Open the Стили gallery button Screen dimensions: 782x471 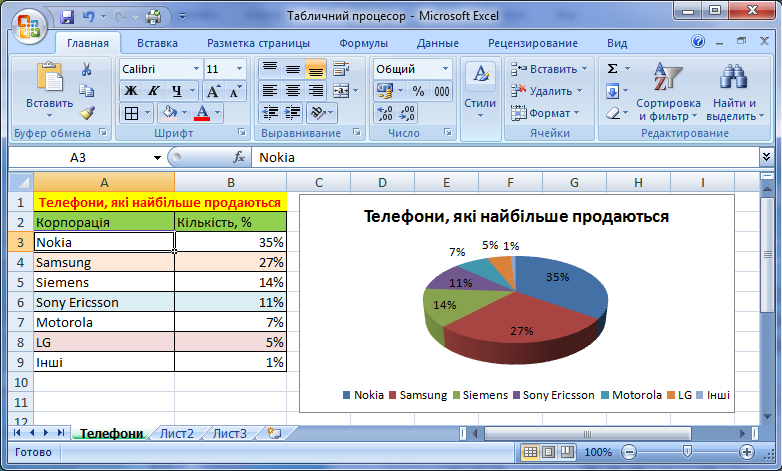[480, 92]
